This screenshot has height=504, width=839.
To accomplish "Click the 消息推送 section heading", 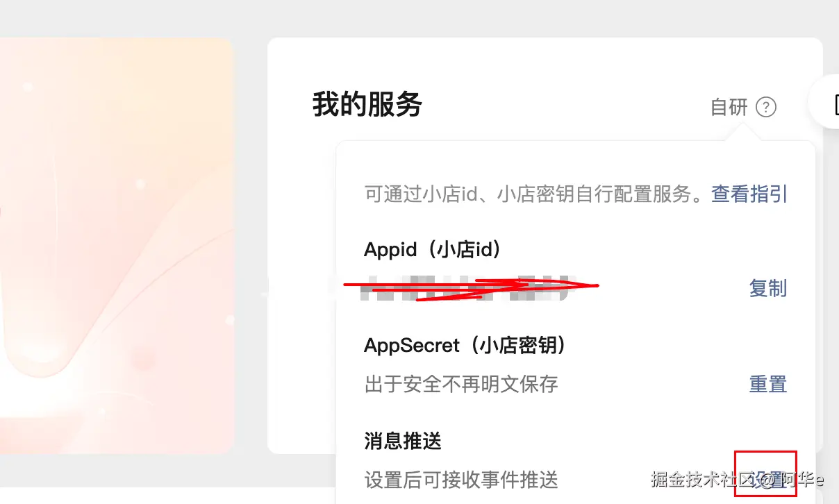I will (403, 441).
